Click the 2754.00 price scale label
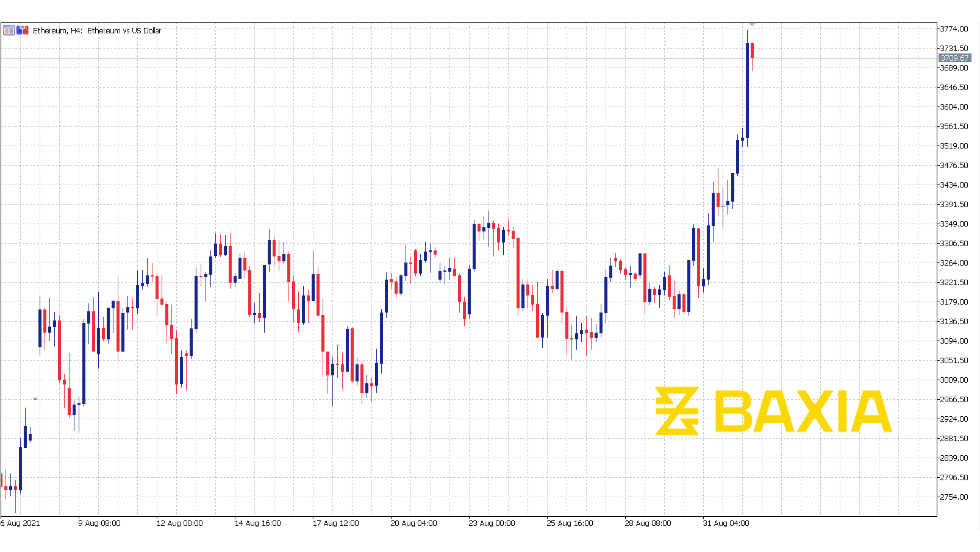This screenshot has width=980, height=552. click(954, 497)
